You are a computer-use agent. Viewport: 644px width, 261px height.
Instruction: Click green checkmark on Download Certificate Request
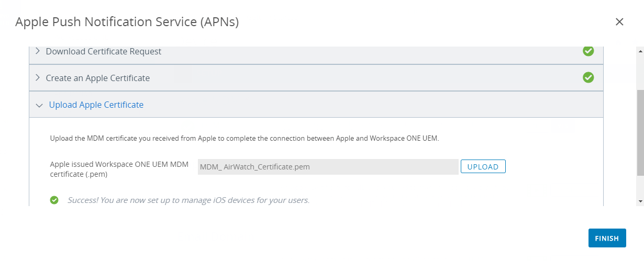[x=589, y=51]
